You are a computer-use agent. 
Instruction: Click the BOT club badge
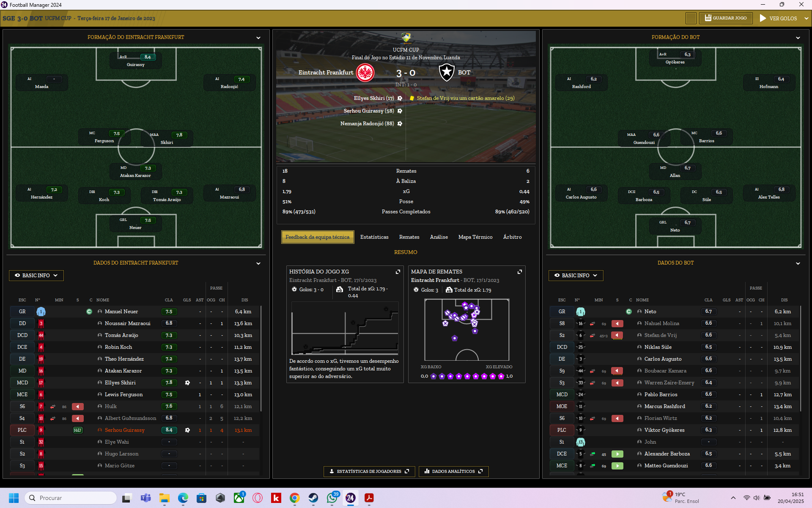pos(446,72)
